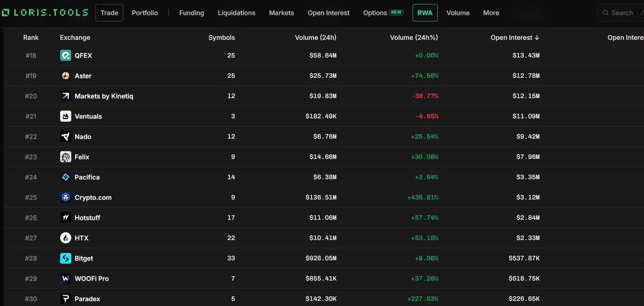
Task: Open the Crypto.com exchange name
Action: pyautogui.click(x=93, y=197)
